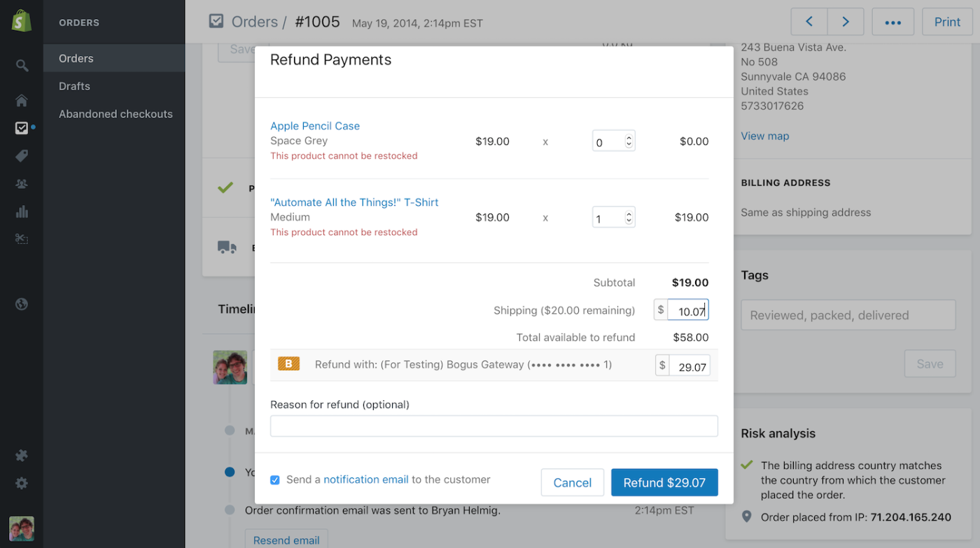Cancel the refund dialog
Image resolution: width=980 pixels, height=548 pixels.
[x=573, y=482]
